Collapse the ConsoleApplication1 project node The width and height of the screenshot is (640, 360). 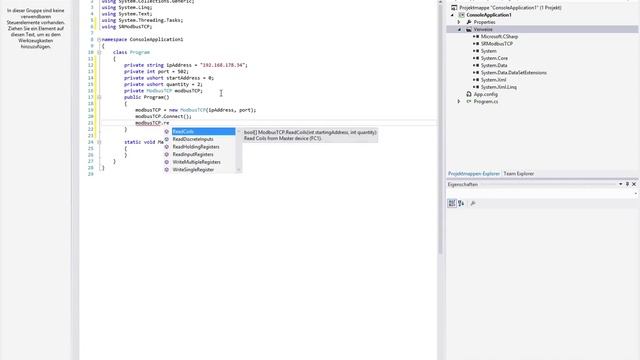452,15
